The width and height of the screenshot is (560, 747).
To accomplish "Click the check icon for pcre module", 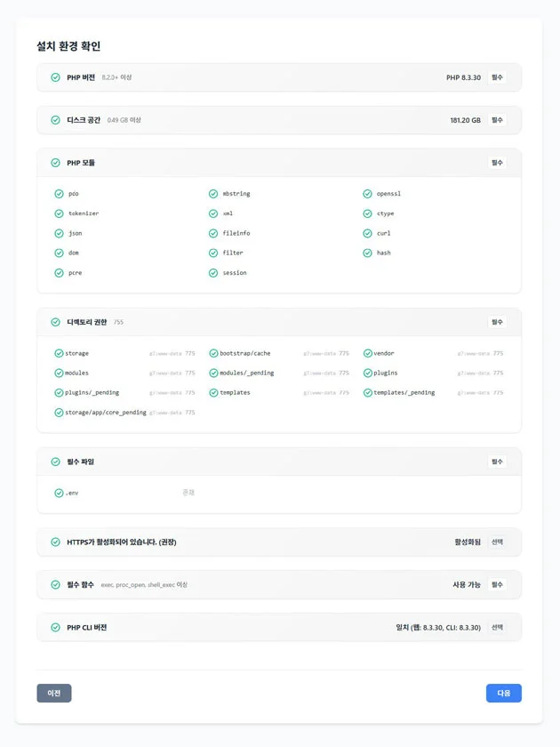I will (x=59, y=273).
